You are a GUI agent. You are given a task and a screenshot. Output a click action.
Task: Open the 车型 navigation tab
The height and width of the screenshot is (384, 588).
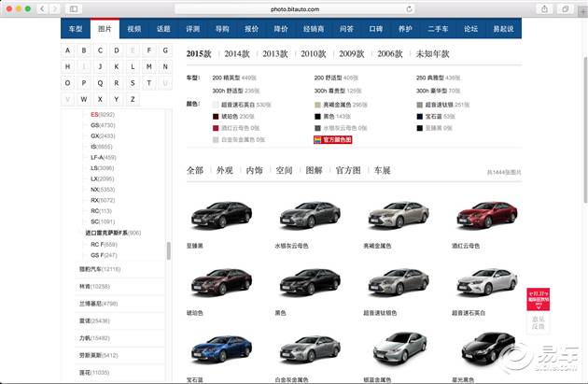coord(76,29)
